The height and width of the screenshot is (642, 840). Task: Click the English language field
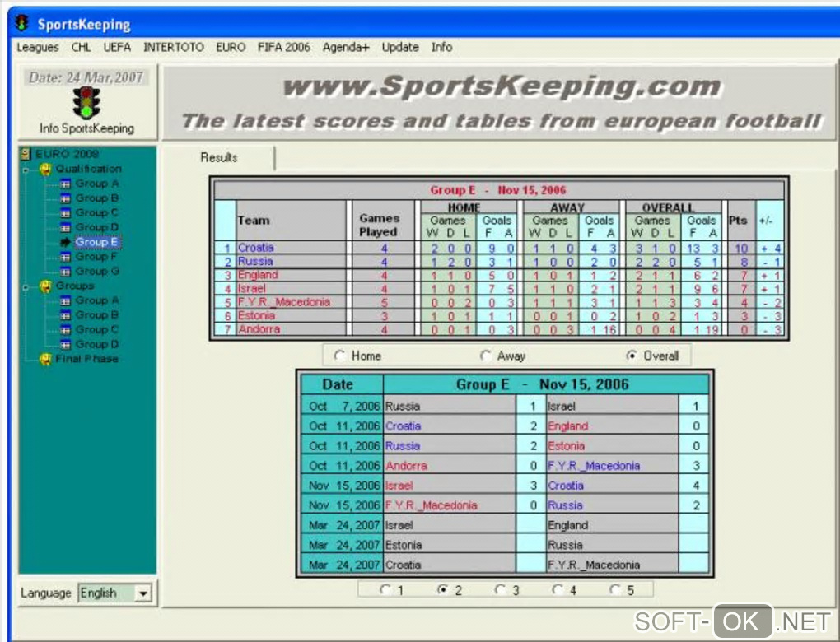pyautogui.click(x=106, y=593)
